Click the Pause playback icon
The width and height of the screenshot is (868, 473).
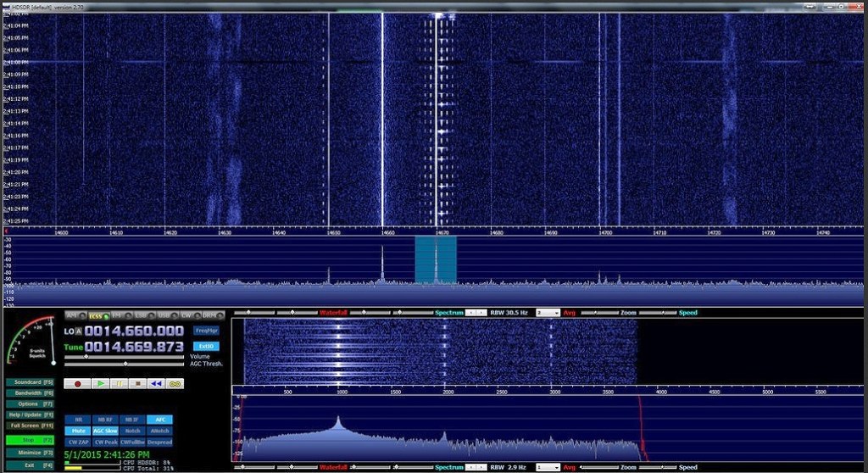tap(119, 383)
